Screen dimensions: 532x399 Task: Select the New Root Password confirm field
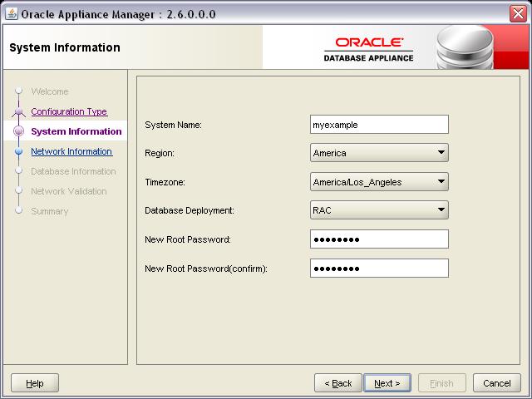point(379,268)
